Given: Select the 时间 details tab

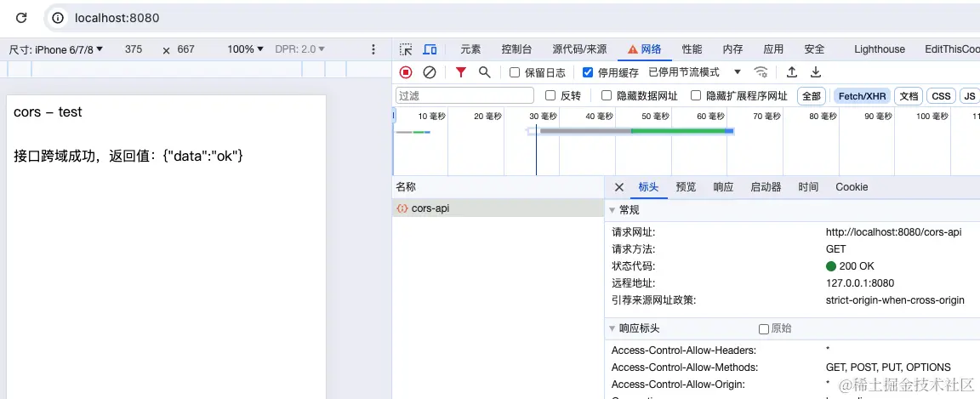Looking at the screenshot, I should pyautogui.click(x=808, y=187).
